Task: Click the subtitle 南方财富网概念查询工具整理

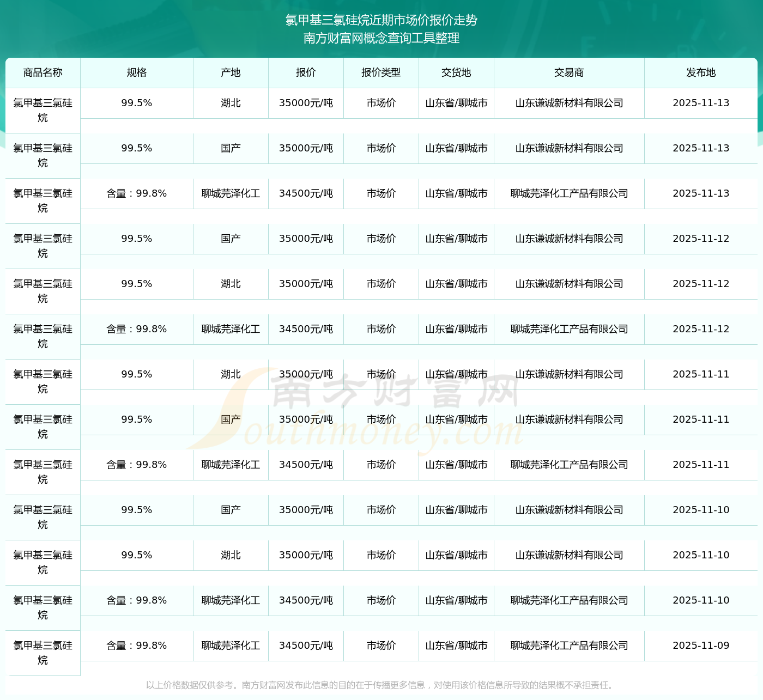Action: coord(381,38)
